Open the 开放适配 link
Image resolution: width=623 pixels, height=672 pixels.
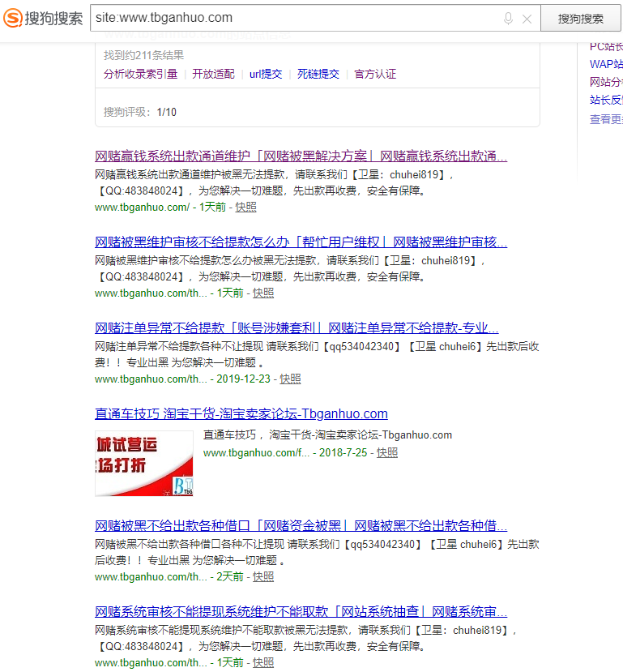(213, 74)
